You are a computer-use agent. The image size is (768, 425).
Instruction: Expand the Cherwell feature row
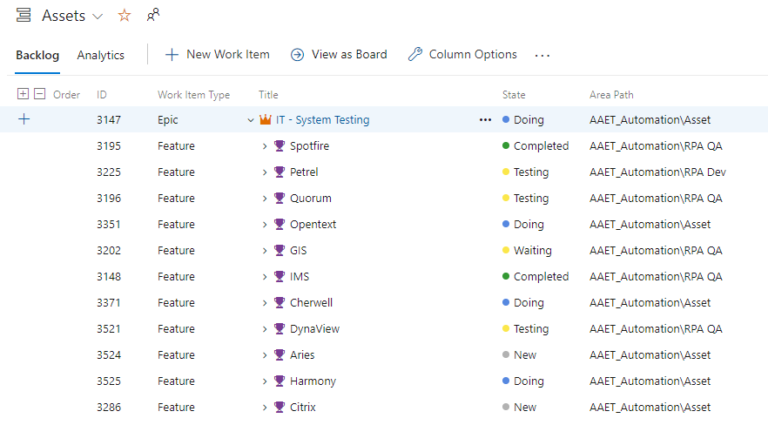[265, 303]
